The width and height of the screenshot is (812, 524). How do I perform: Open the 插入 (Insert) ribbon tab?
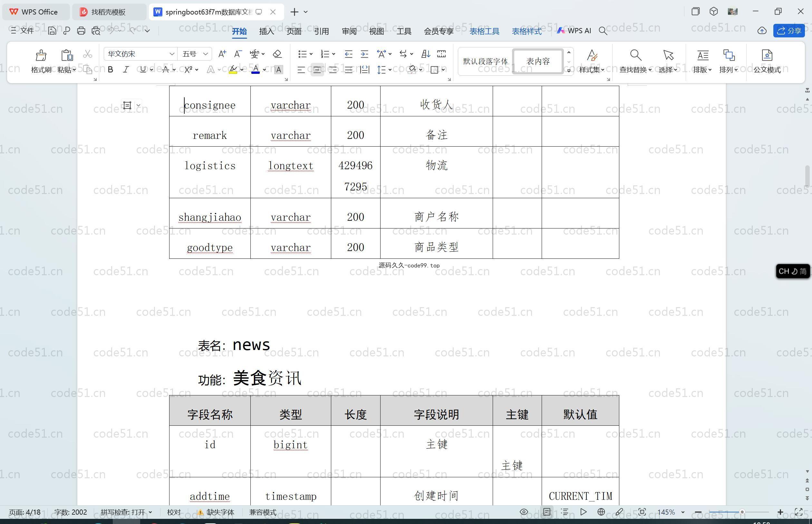(266, 31)
